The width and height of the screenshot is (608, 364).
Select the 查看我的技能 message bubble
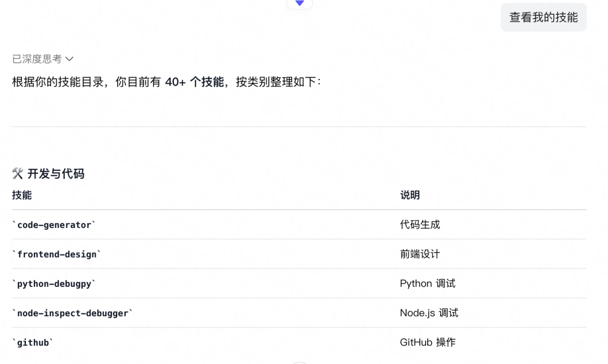coord(543,17)
